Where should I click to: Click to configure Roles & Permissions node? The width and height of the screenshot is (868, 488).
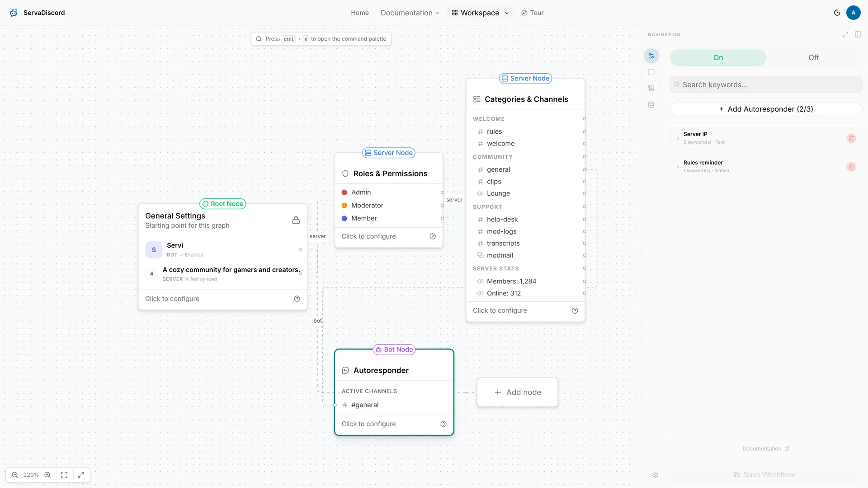click(368, 236)
